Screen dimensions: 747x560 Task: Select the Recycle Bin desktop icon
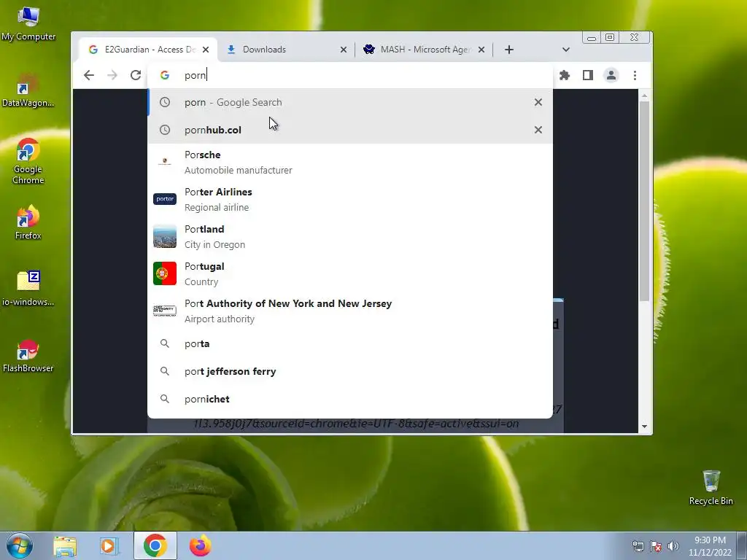click(711, 488)
